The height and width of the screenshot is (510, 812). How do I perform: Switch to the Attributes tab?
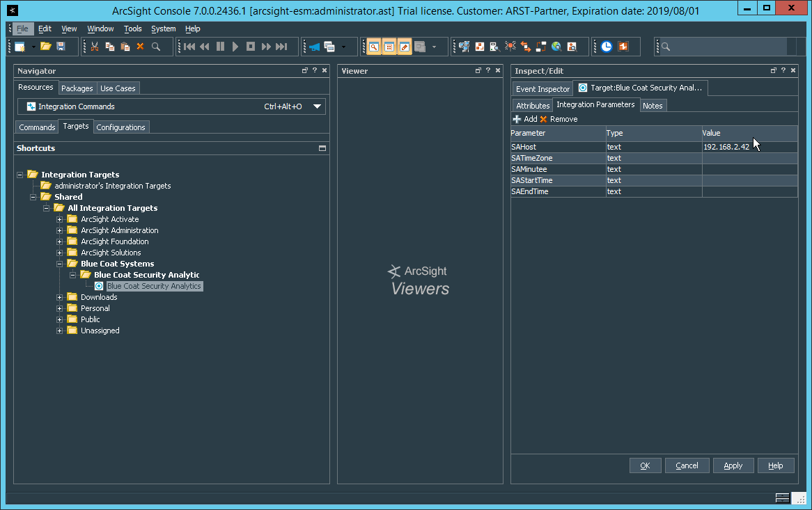coord(533,106)
